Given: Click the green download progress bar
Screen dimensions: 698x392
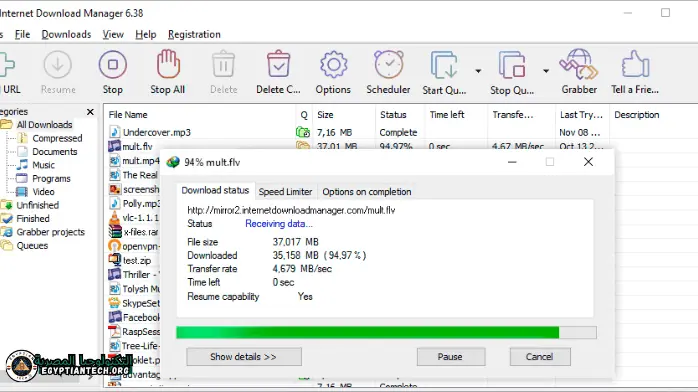Looking at the screenshot, I should click(x=386, y=332).
